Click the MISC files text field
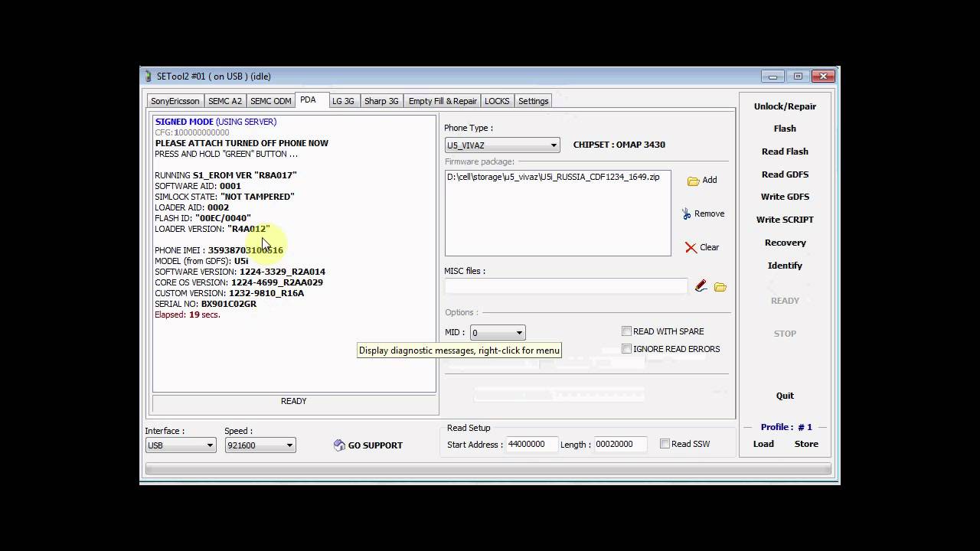The height and width of the screenshot is (551, 980). (566, 286)
